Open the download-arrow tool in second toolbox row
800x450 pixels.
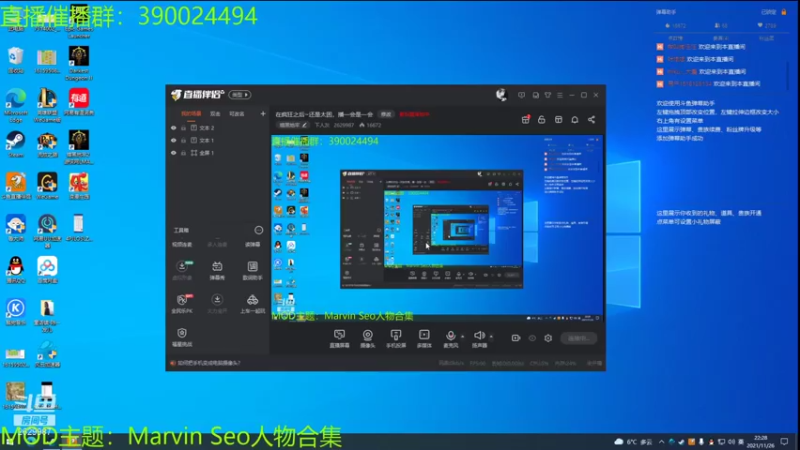click(217, 303)
